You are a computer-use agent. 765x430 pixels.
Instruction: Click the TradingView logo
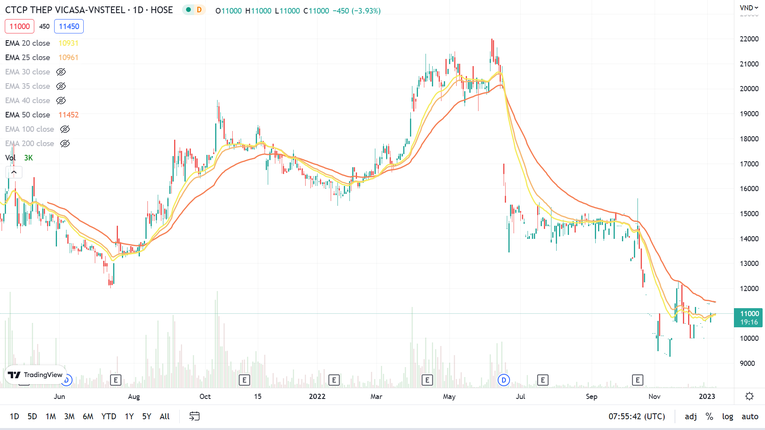[x=35, y=375]
